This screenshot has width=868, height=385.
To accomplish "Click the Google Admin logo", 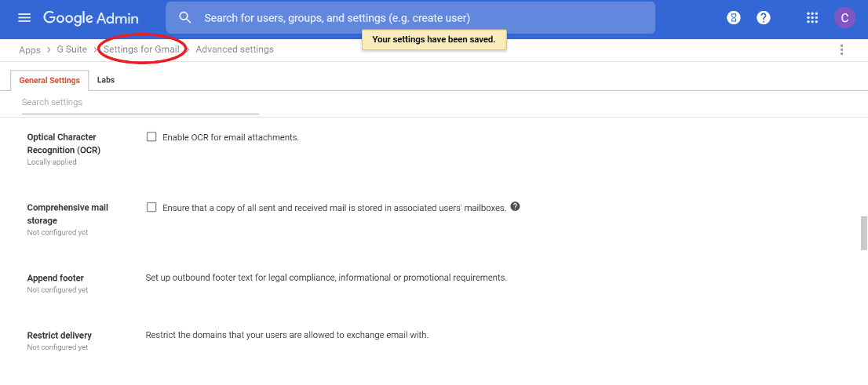I will coord(91,18).
